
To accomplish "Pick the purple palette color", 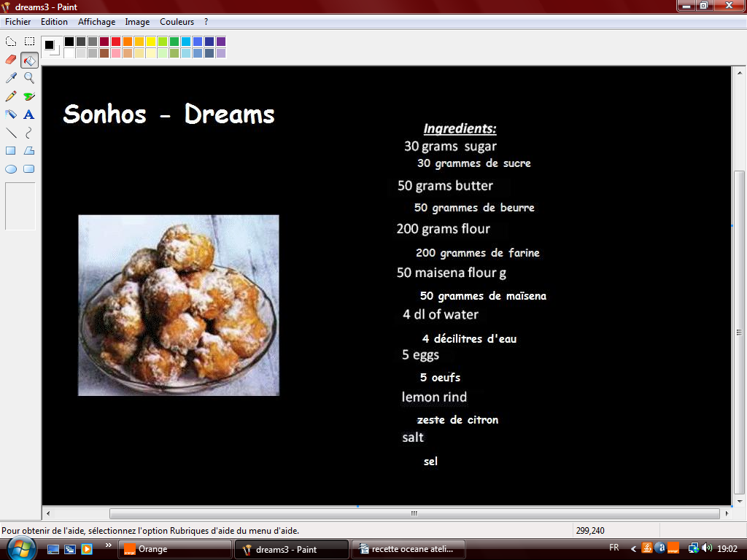I will click(220, 42).
